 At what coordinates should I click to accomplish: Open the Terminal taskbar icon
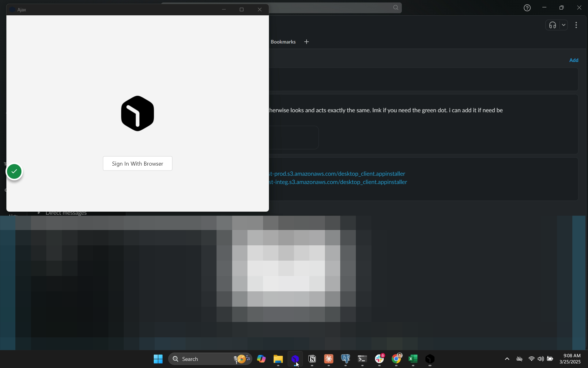tap(362, 359)
